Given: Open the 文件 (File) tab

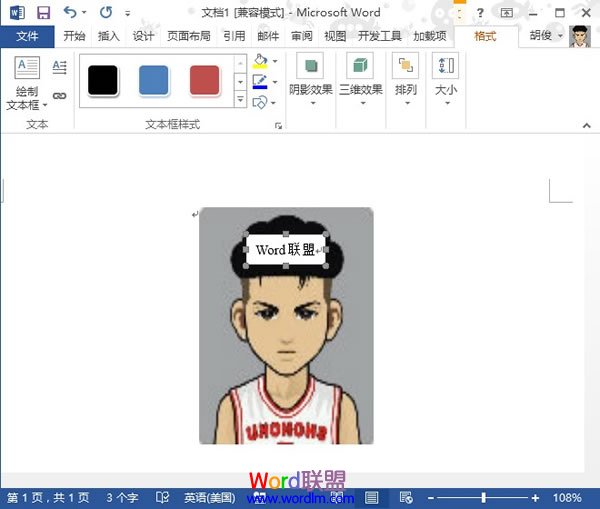Looking at the screenshot, I should (27, 36).
